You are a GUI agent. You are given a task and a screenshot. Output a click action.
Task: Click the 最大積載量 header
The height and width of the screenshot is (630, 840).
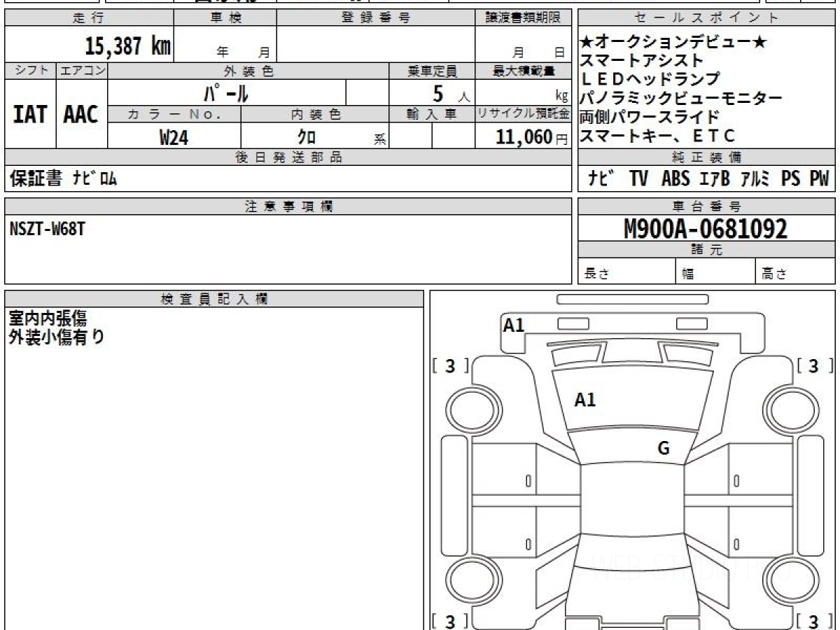click(523, 71)
